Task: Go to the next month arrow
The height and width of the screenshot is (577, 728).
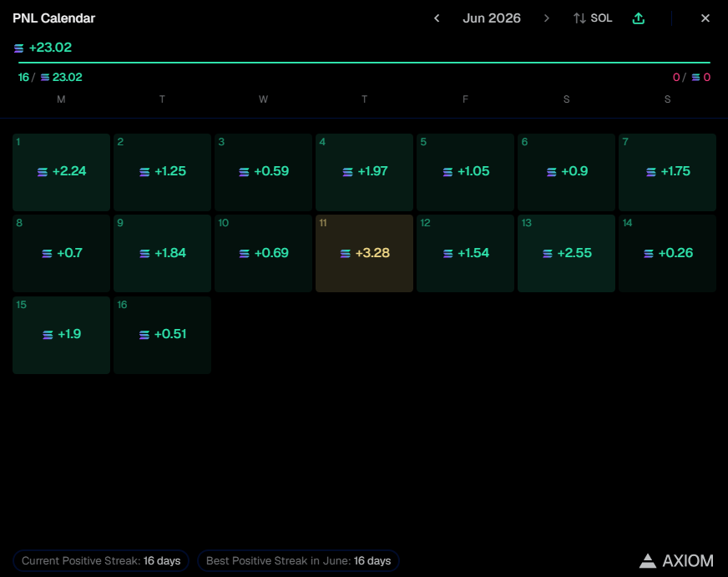Action: [547, 18]
